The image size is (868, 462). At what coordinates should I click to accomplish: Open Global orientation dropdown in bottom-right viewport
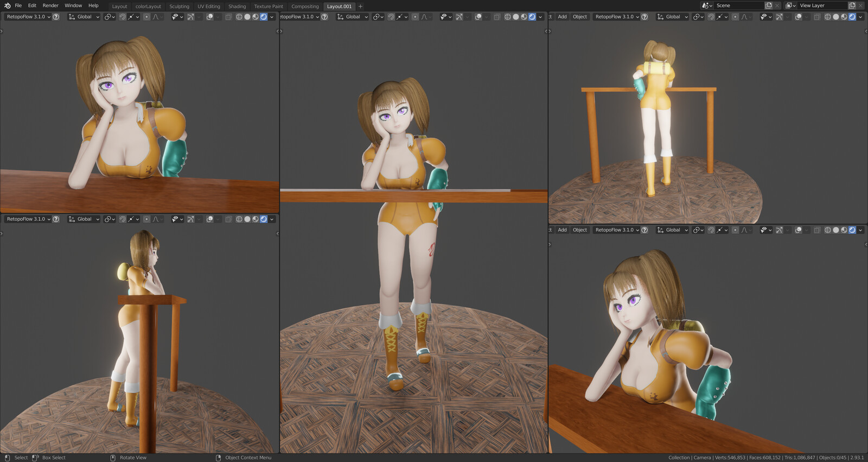pyautogui.click(x=673, y=230)
